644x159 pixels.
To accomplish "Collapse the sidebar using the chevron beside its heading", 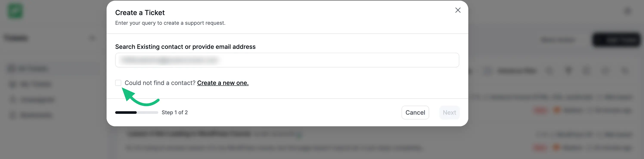I will pos(92,38).
